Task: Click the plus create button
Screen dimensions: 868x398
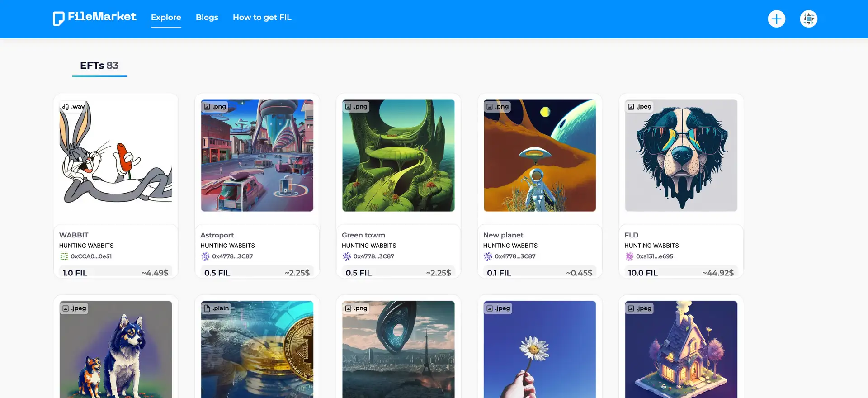Action: click(x=776, y=19)
